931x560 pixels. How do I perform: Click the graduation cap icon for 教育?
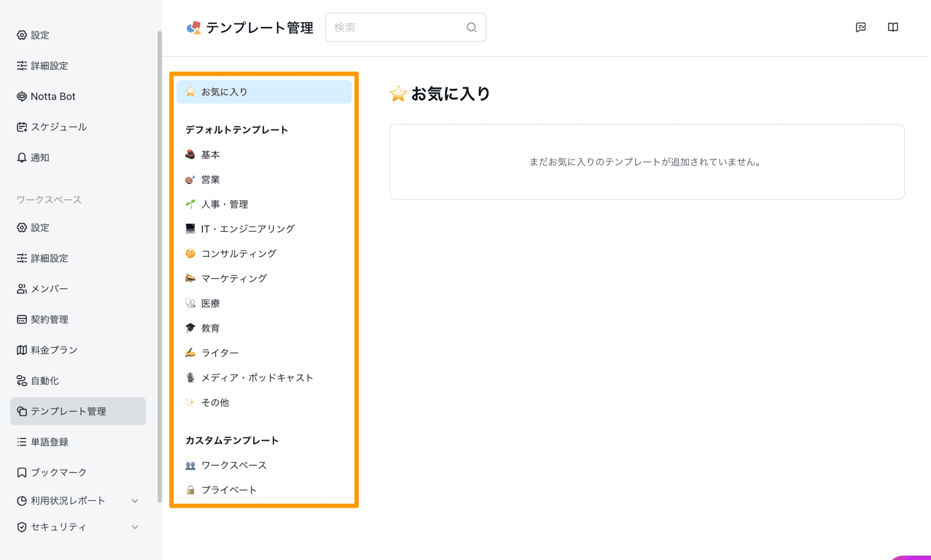point(190,328)
